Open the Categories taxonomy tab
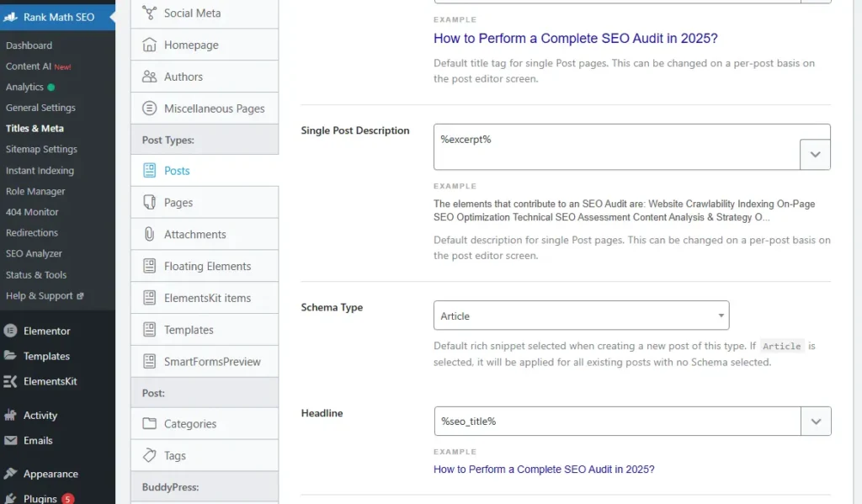Viewport: 862px width, 504px height. point(205,423)
